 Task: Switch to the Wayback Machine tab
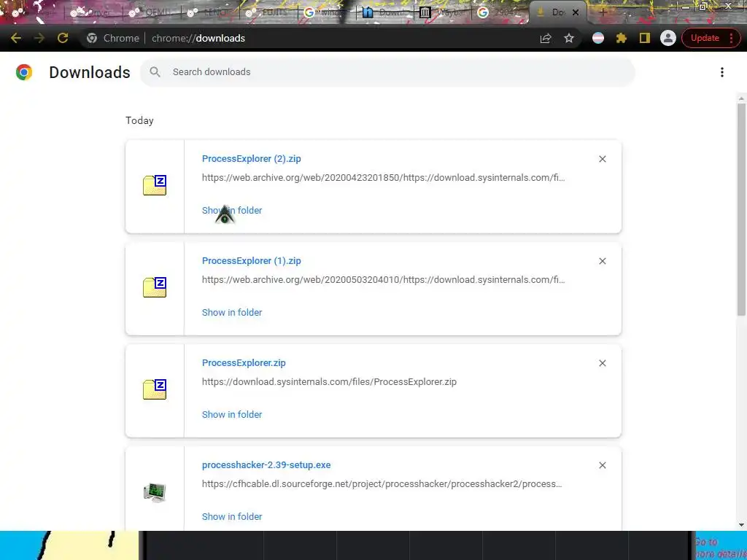443,13
